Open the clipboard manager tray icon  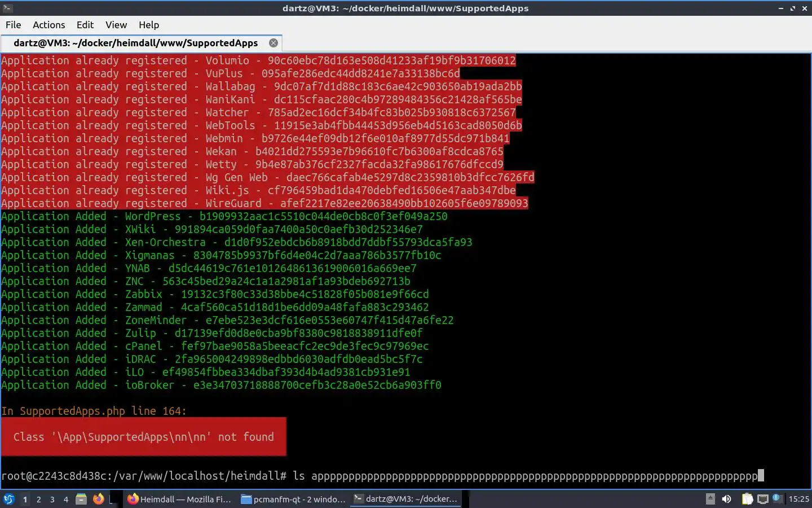click(747, 499)
